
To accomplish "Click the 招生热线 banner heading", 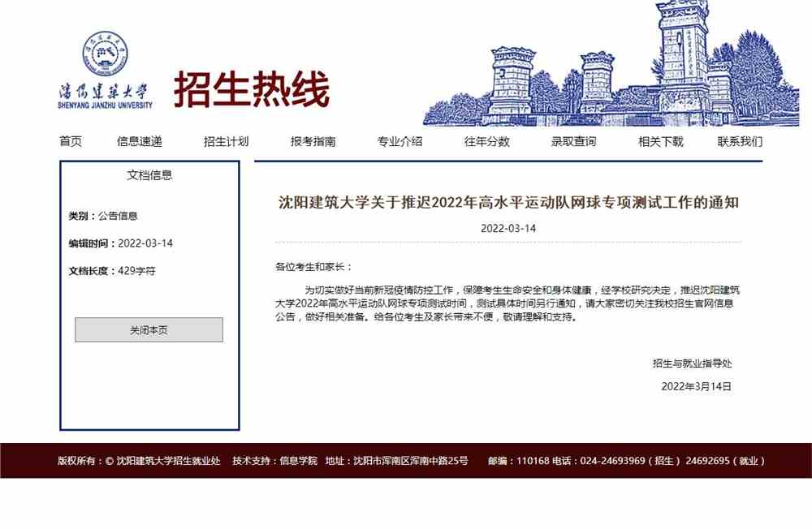I will (252, 89).
